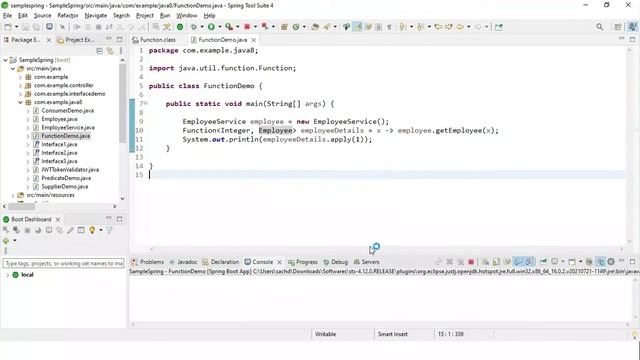
Task: Toggle Link with Editor in Package Explorer
Action: (110, 51)
